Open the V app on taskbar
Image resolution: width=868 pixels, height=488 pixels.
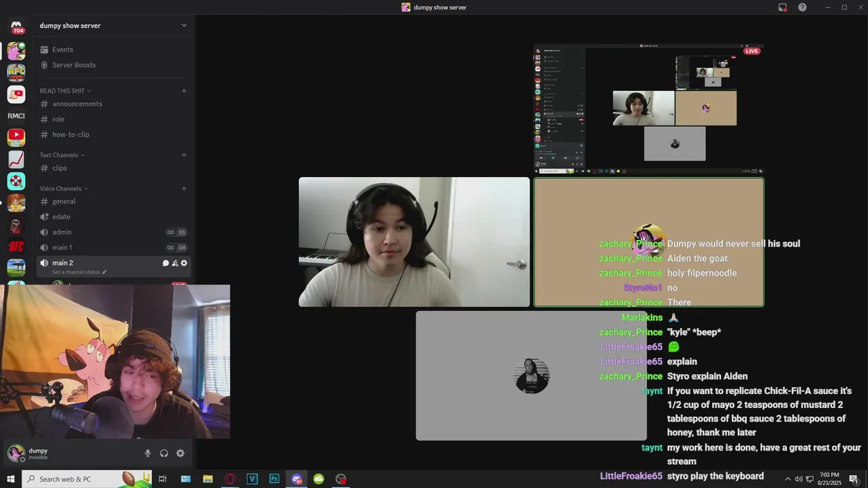[252, 479]
